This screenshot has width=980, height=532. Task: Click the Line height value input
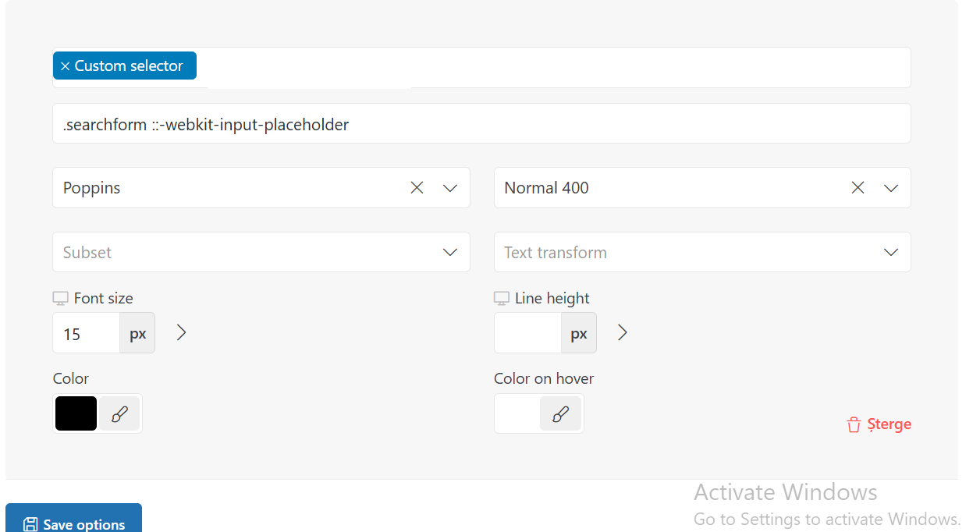tap(527, 333)
